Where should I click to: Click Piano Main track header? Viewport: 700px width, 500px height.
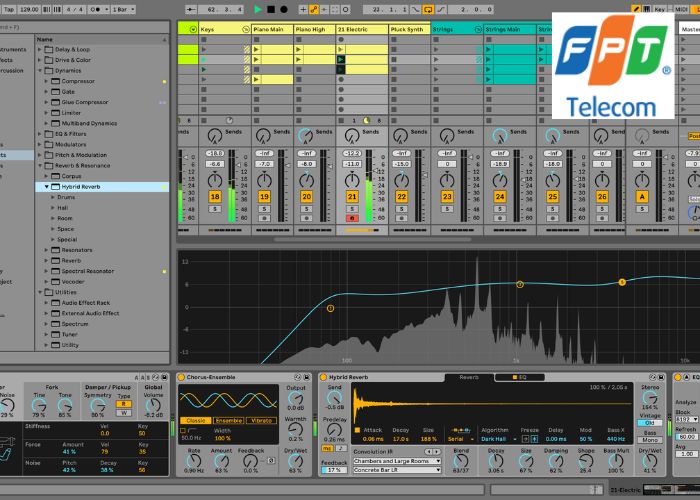[271, 30]
